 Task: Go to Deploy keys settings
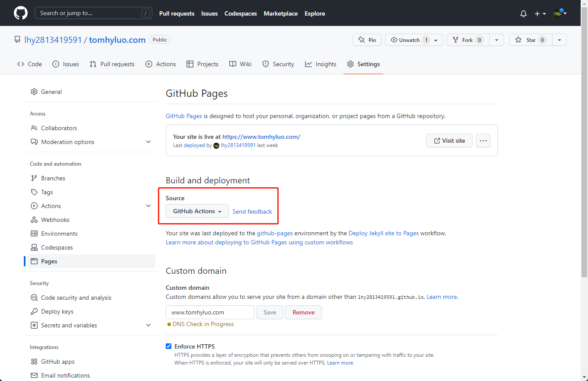click(57, 311)
